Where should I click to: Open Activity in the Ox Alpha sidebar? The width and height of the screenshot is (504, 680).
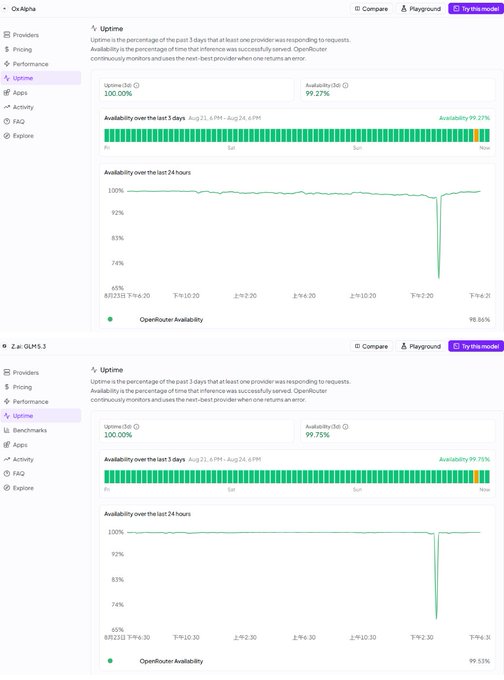(x=19, y=107)
